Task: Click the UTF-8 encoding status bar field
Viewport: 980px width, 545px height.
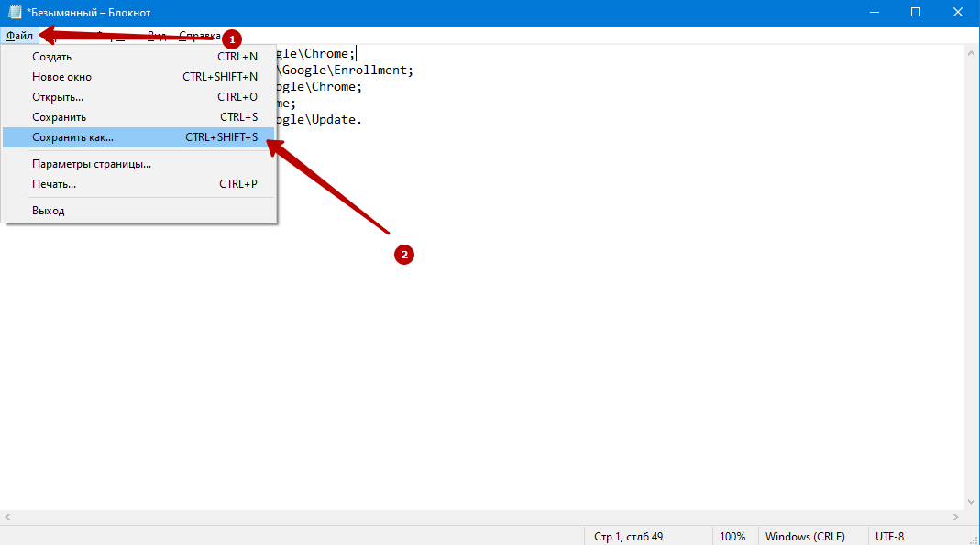Action: pos(890,536)
